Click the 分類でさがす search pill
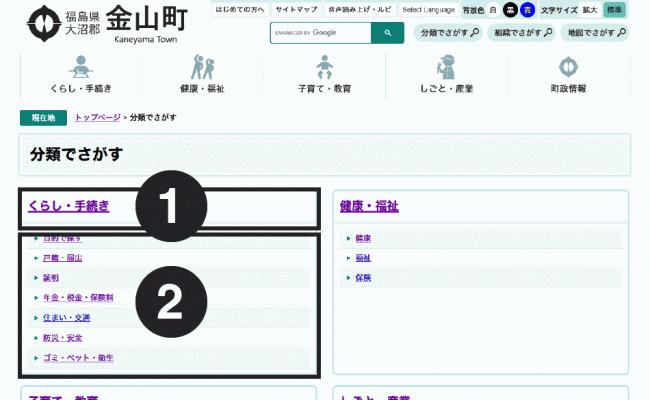 pos(448,33)
